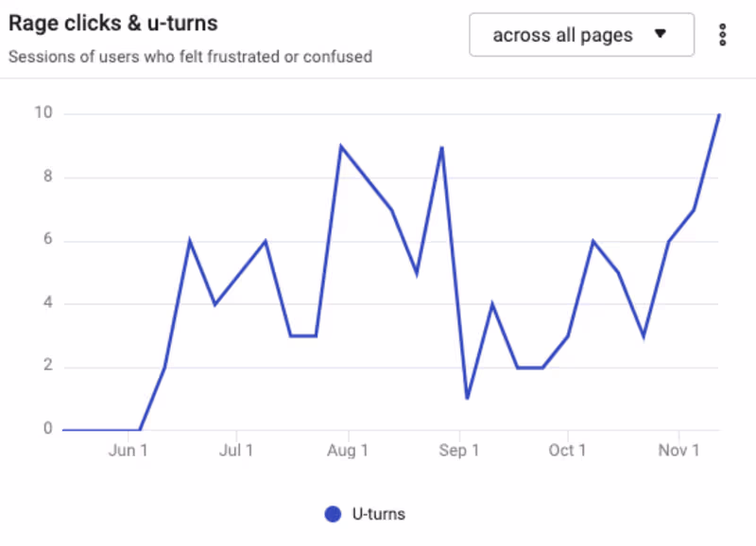
Task: Click the "Nov 1" x-axis label
Action: pyautogui.click(x=679, y=451)
